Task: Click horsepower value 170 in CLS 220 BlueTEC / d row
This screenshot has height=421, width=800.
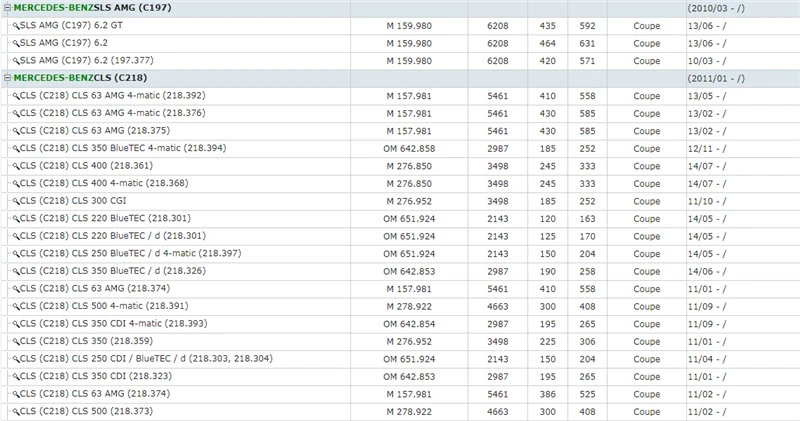Action: pos(587,236)
